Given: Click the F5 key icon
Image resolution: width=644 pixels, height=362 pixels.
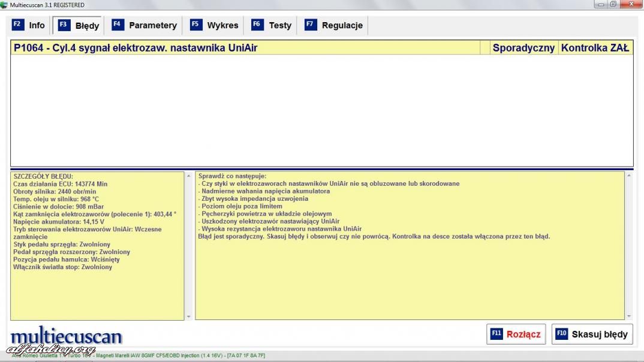Looking at the screenshot, I should coord(196,25).
